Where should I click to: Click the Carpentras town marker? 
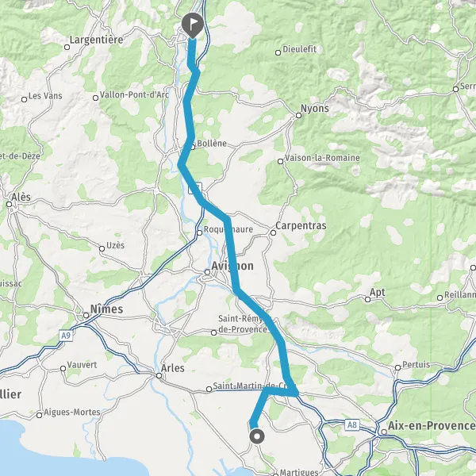[273, 232]
